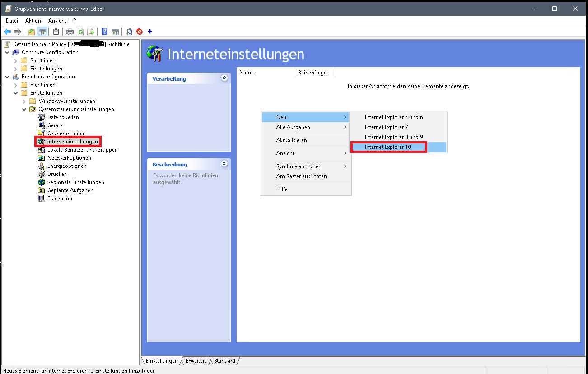Select the Default Domain Policy root node
Viewport: 588px width, 374px height.
click(x=71, y=44)
